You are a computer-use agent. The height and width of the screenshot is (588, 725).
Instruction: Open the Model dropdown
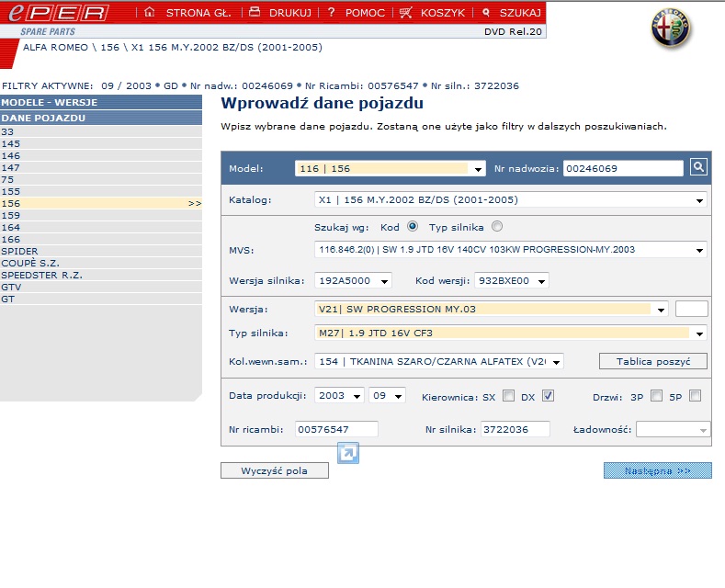pyautogui.click(x=391, y=169)
